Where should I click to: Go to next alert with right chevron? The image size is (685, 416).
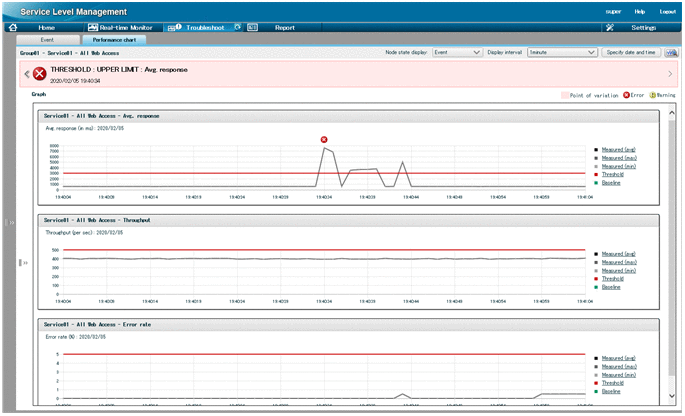(669, 73)
